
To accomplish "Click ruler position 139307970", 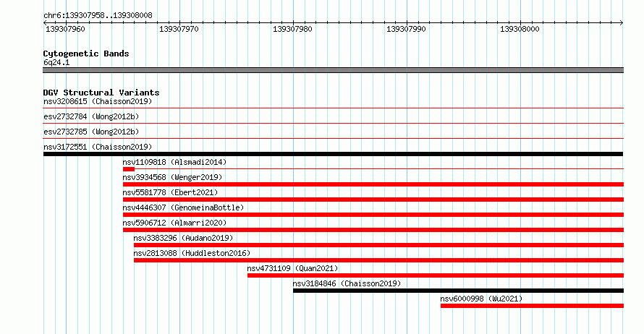I will (x=179, y=29).
